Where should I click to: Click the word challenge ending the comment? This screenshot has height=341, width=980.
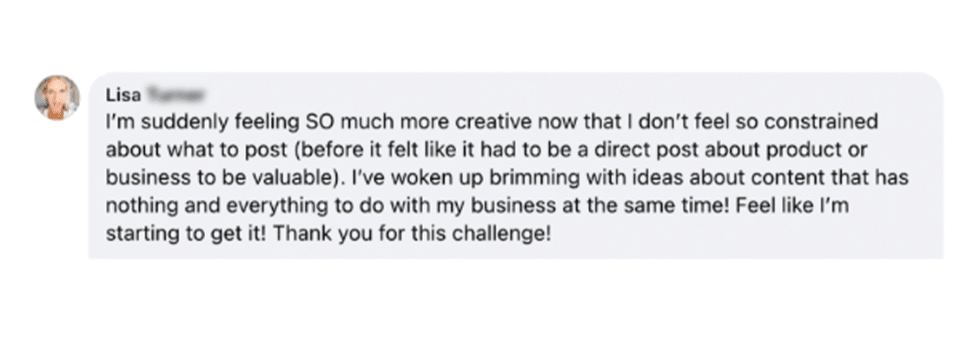[x=502, y=234]
